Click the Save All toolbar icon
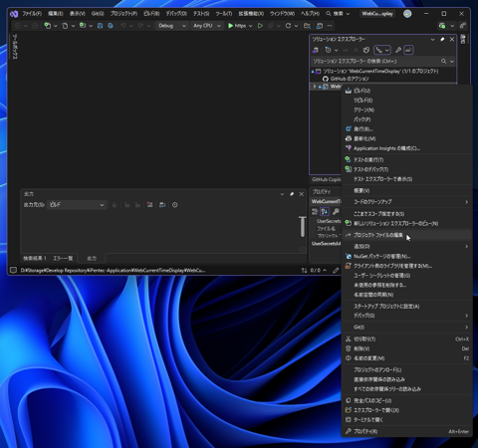This screenshot has width=478, height=448. 111,26
